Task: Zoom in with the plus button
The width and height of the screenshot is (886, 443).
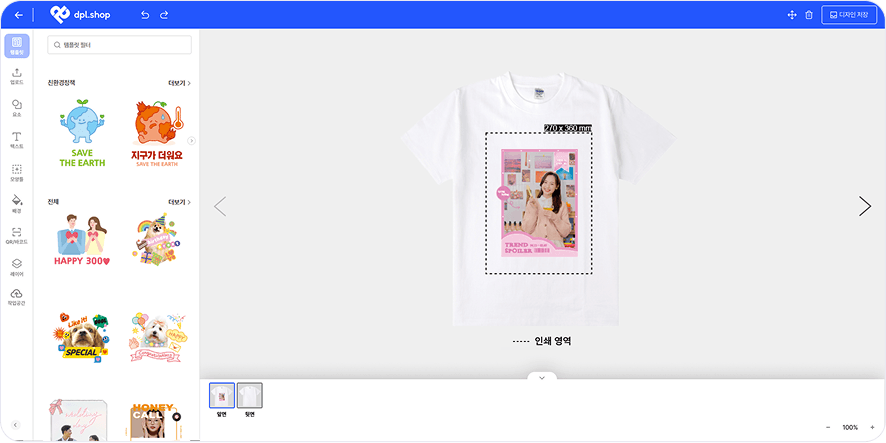Action: [872, 428]
